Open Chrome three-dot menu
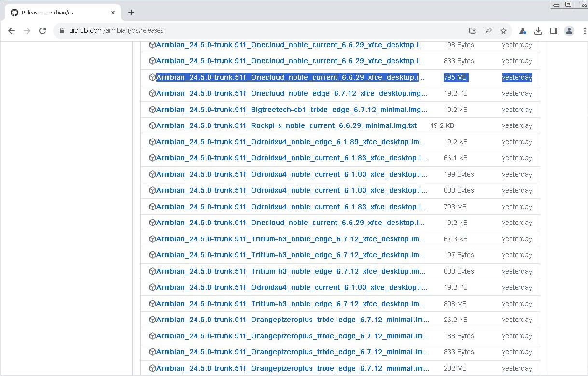This screenshot has height=376, width=588. click(584, 31)
